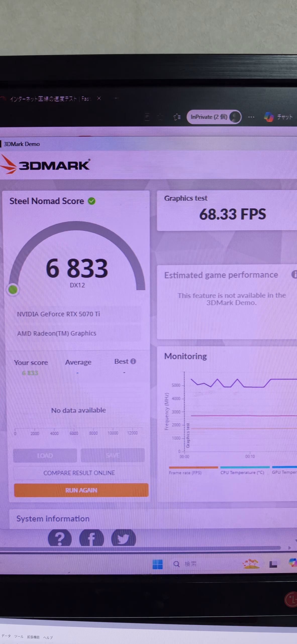Open the データ menu
Screen dimensions: 297x644
[6, 636]
